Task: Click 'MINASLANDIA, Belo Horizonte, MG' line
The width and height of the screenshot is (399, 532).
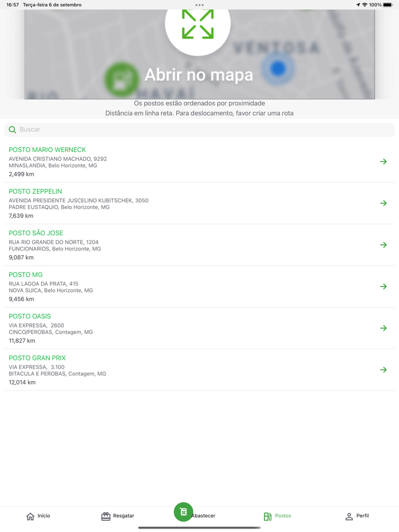Action: click(53, 166)
